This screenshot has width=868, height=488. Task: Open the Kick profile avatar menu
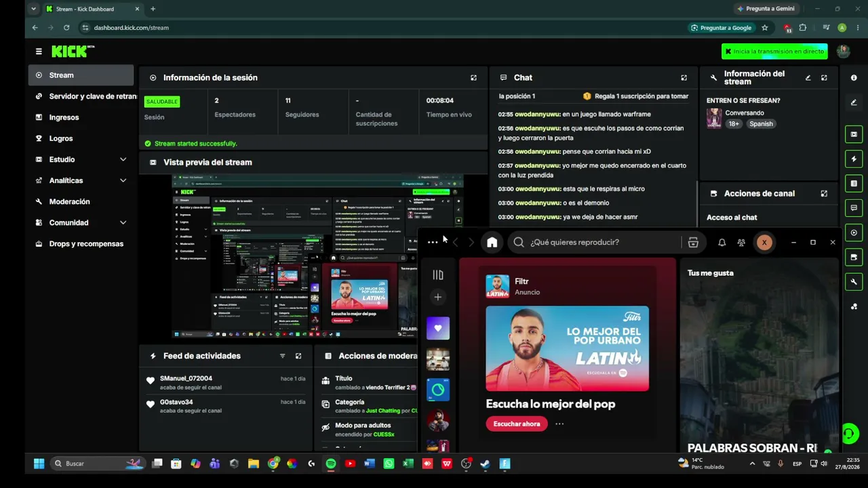point(843,52)
